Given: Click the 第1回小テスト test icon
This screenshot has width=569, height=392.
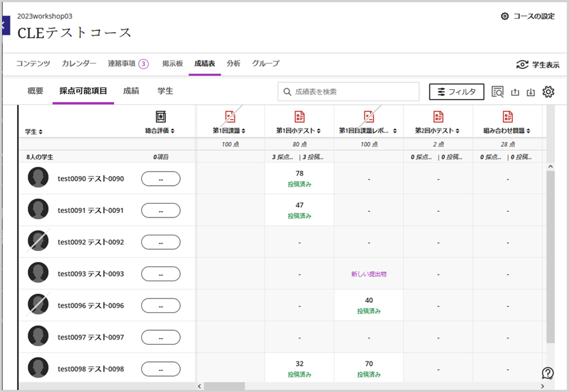Looking at the screenshot, I should [x=300, y=116].
